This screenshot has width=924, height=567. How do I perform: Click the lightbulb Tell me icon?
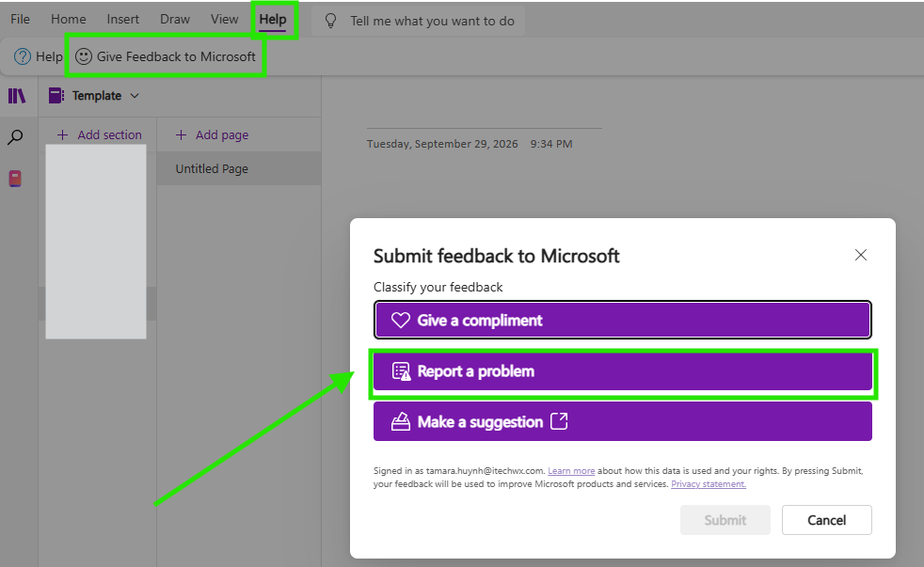(x=330, y=22)
